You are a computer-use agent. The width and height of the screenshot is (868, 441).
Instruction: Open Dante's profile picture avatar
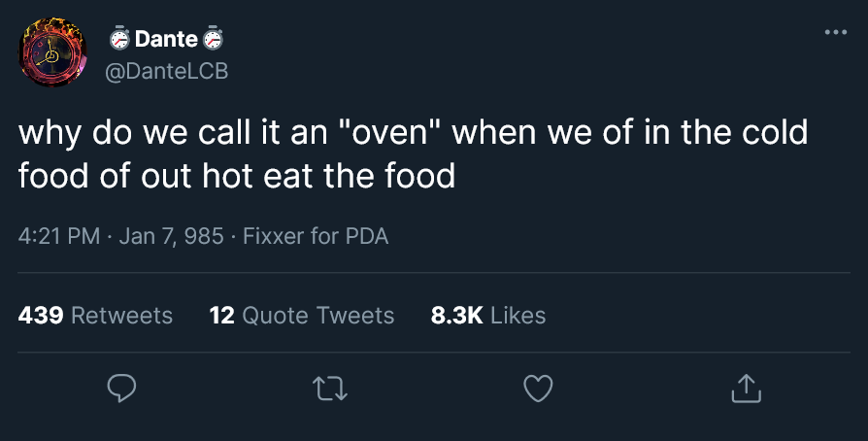point(54,54)
